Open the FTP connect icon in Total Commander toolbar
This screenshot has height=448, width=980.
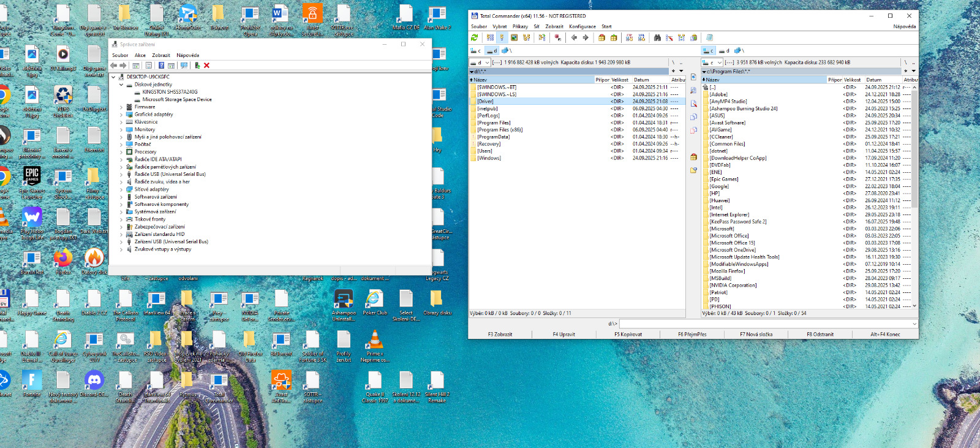pyautogui.click(x=629, y=38)
